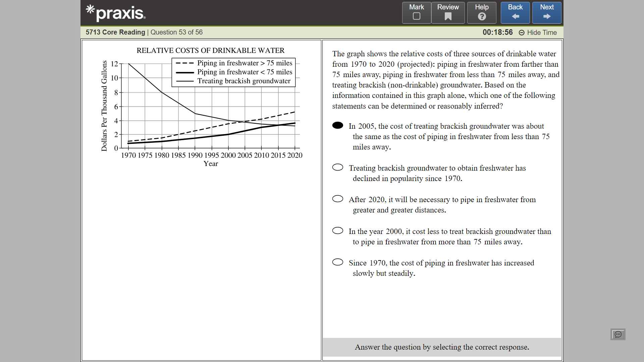The height and width of the screenshot is (362, 644).
Task: Click the question prompt paragraph
Action: coord(446,80)
